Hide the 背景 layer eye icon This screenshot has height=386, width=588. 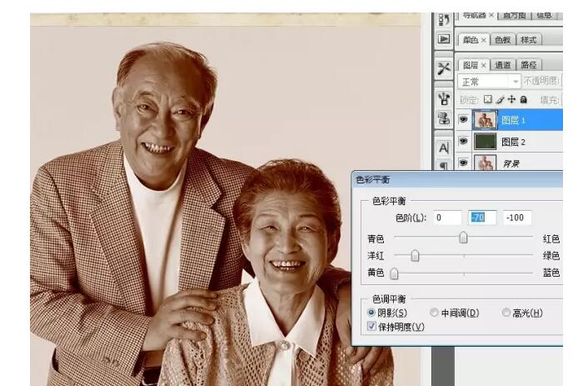point(464,163)
